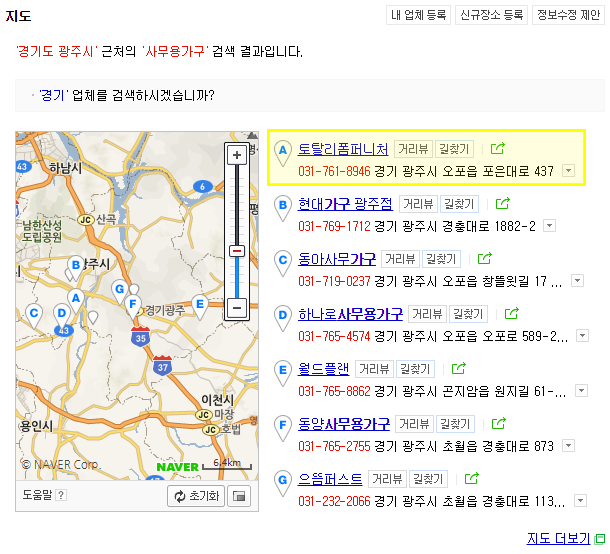The image size is (610, 554).
Task: Zoom in the map with plus button
Action: point(237,155)
